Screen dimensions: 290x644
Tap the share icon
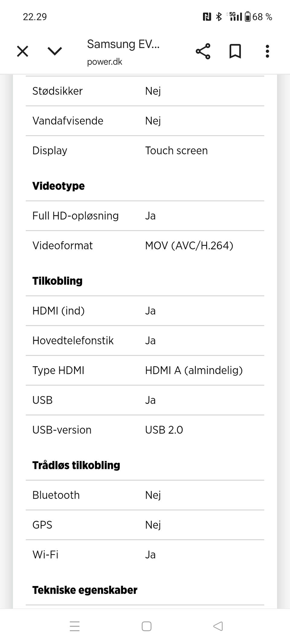[x=203, y=51]
